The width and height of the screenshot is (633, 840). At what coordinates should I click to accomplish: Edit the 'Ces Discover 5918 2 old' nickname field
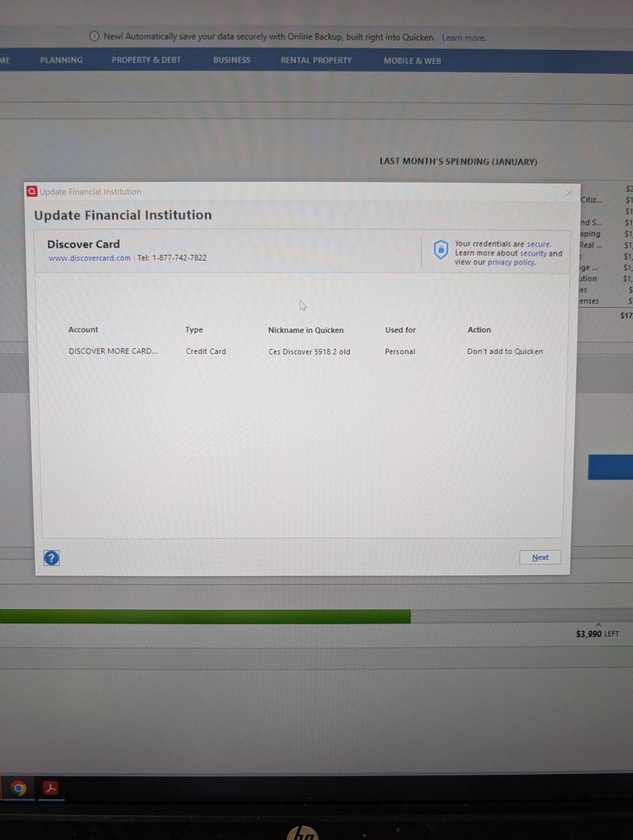point(309,352)
